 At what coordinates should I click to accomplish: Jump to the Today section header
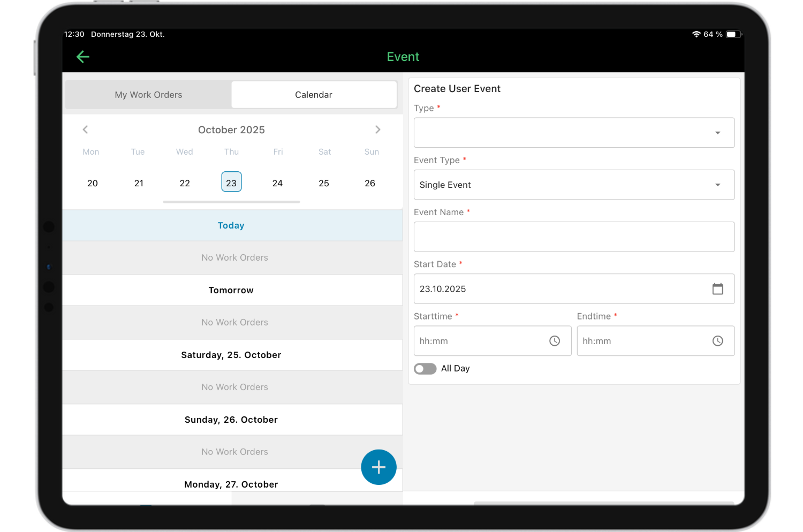pyautogui.click(x=231, y=225)
